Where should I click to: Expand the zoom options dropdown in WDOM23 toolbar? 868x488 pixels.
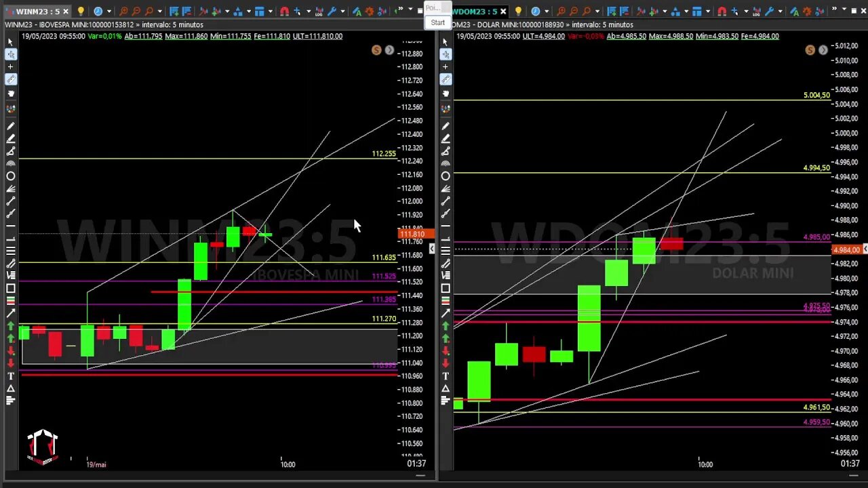[597, 12]
